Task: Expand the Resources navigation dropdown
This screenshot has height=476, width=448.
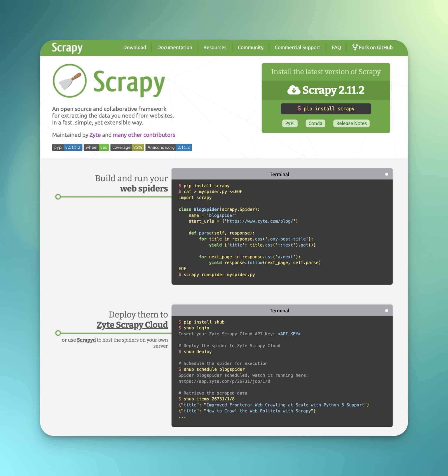Action: point(215,47)
